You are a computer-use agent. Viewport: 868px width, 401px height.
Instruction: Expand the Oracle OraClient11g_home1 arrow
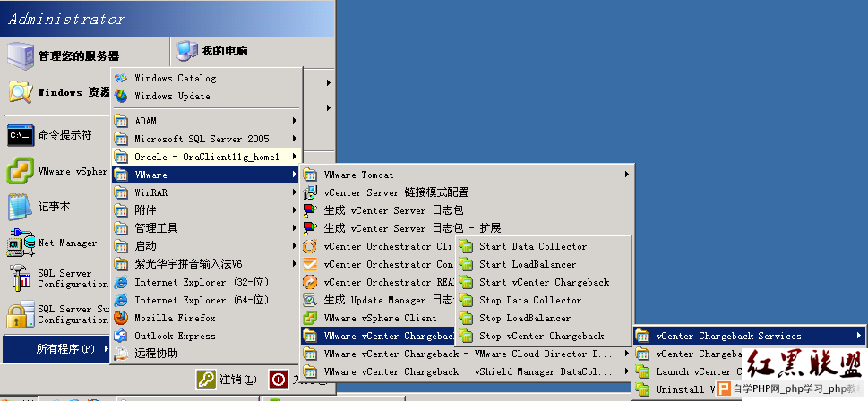click(295, 157)
